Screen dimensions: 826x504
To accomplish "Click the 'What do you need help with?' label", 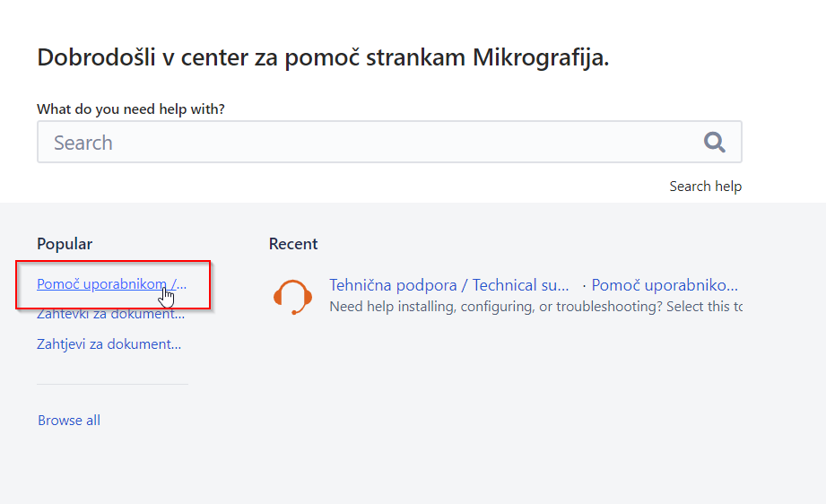I will tap(131, 109).
